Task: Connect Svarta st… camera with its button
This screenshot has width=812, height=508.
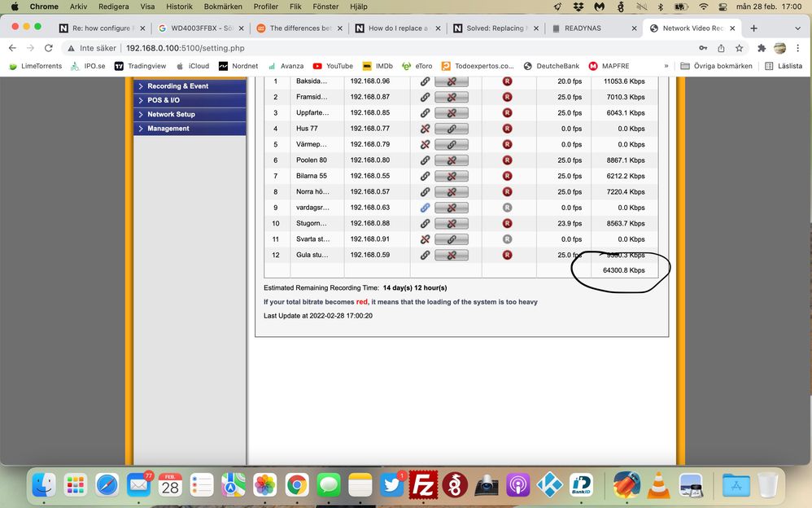Action: pyautogui.click(x=452, y=239)
